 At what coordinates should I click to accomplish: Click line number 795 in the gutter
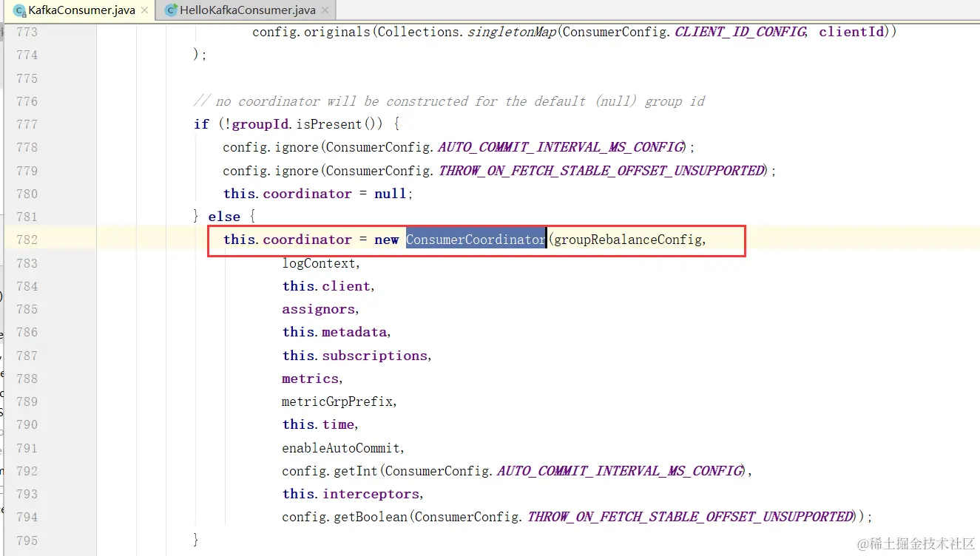(27, 540)
